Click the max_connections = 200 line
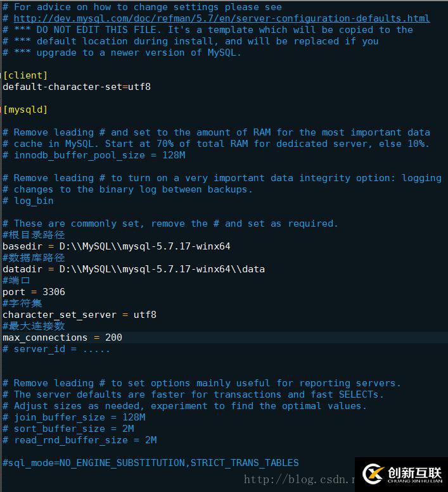Screen dimensions: 448x492 (x=63, y=337)
